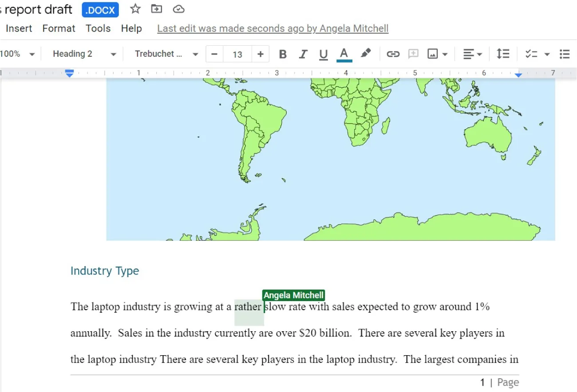Toggle bold formatting
Image resolution: width=577 pixels, height=392 pixels.
tap(283, 54)
